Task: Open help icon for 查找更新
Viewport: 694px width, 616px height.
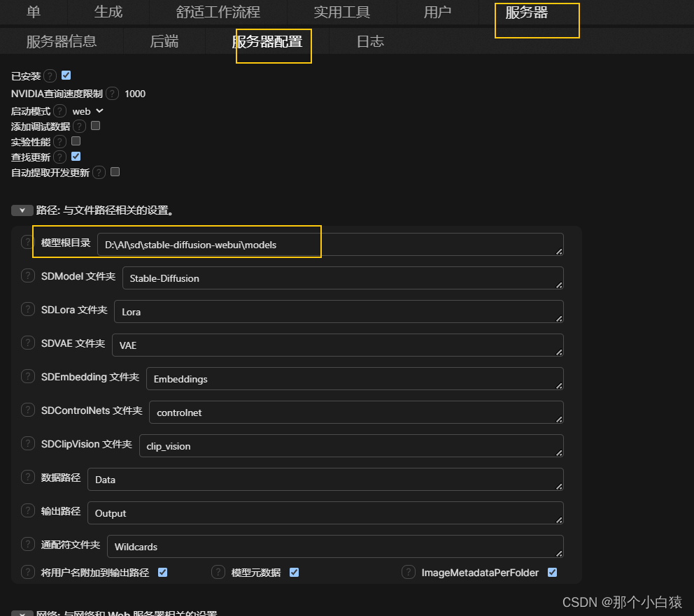Action: click(x=59, y=157)
